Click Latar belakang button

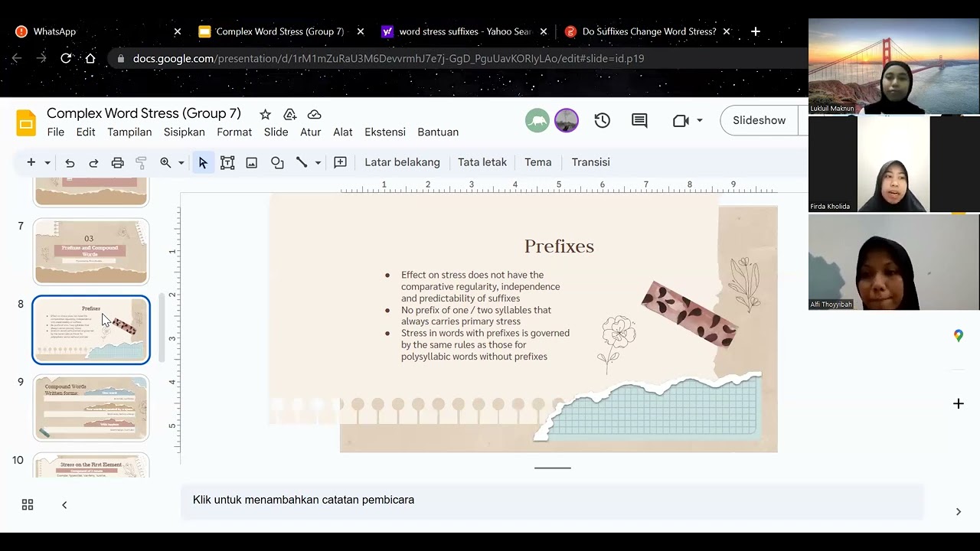click(402, 162)
